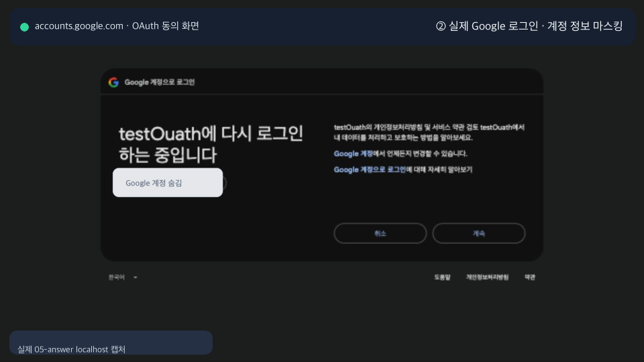Open the 한국어 language dropdown
Screen dimensions: 644x362
(x=123, y=278)
